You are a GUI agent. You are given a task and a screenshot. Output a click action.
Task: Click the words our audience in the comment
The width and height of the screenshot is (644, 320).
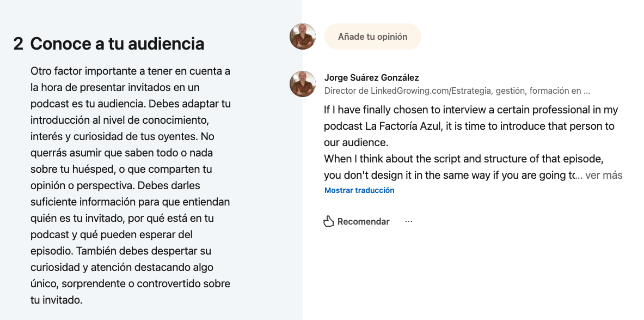point(359,142)
